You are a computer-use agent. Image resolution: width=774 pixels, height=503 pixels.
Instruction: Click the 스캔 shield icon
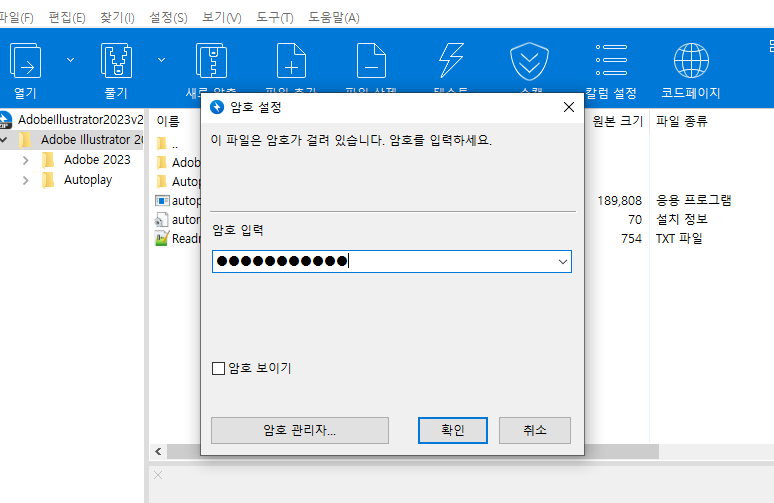pyautogui.click(x=529, y=62)
